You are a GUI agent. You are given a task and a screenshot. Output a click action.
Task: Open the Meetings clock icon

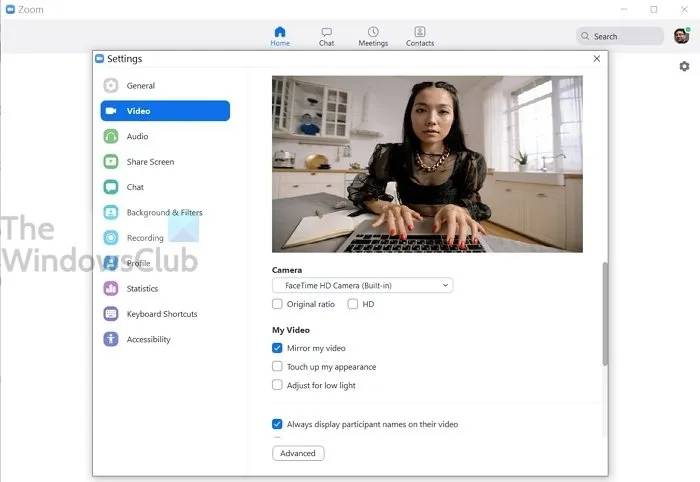point(373,32)
